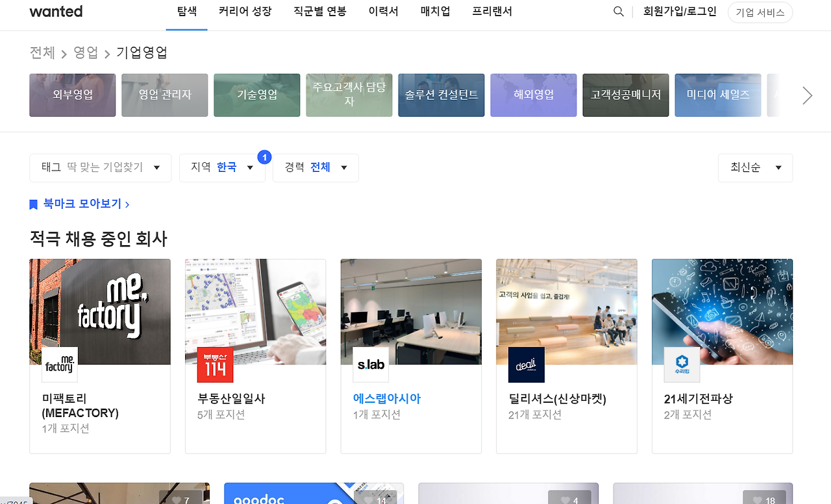Go to 커리어 성장 menu
This screenshot has width=831, height=504.
245,12
